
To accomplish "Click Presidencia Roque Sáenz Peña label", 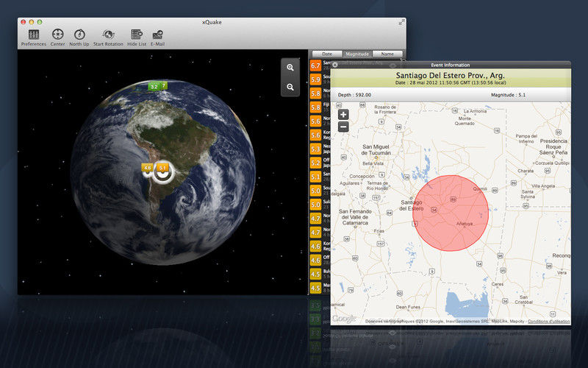I will [553, 146].
